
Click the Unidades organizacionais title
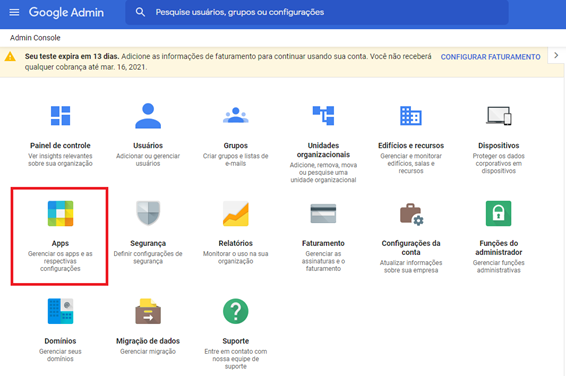click(323, 150)
